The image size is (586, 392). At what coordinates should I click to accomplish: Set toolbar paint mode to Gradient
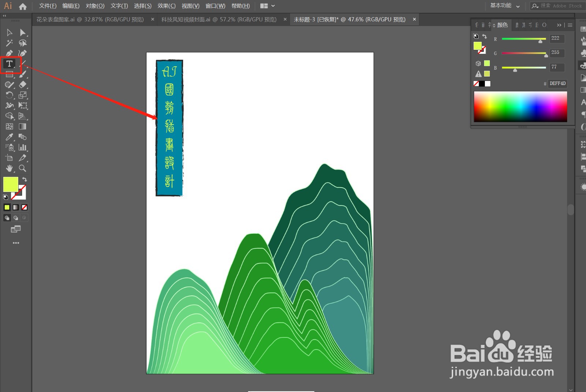coord(16,207)
